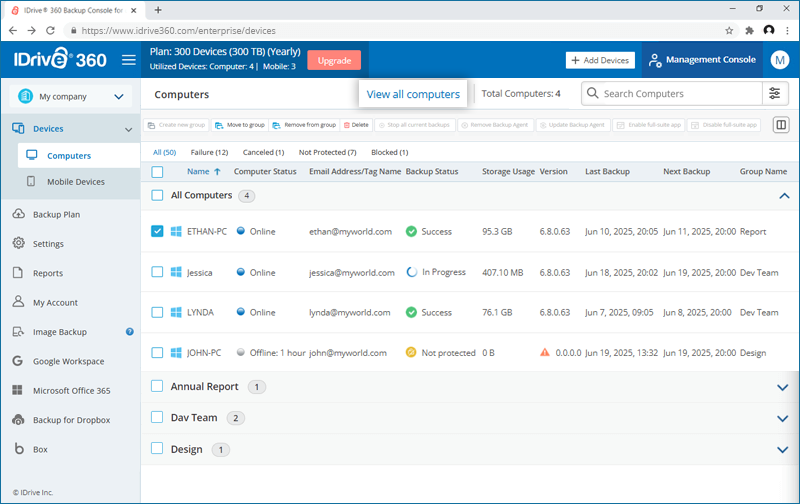Check the Jessica row checkbox

(x=157, y=272)
